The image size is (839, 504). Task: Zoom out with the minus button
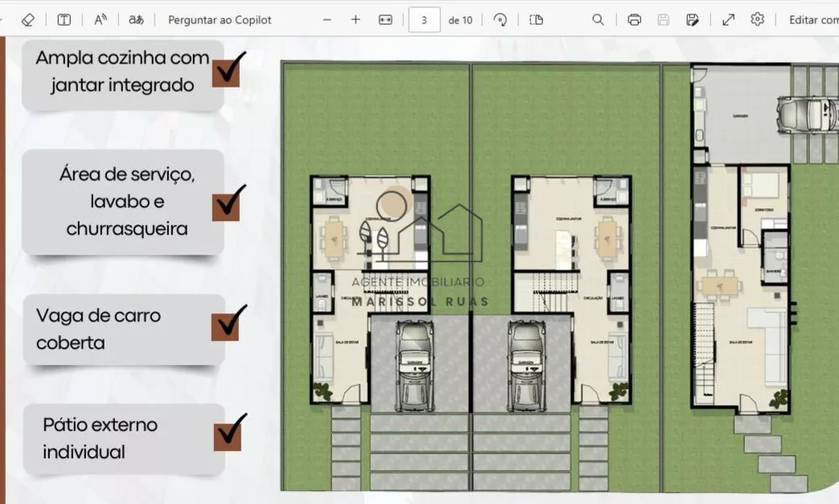point(327,20)
